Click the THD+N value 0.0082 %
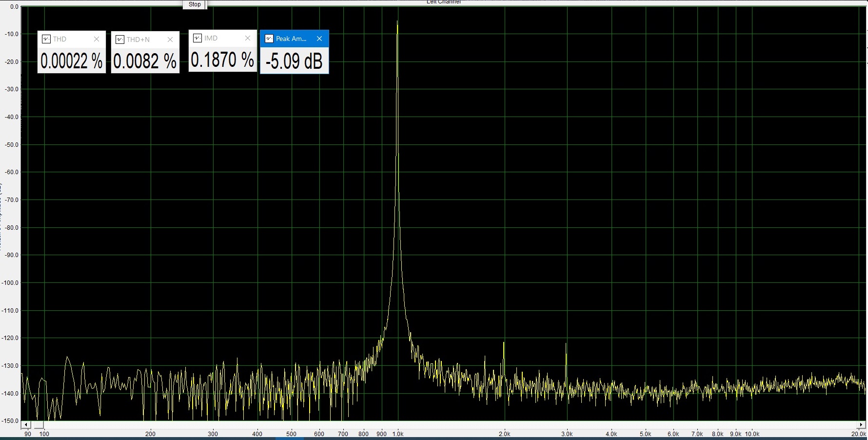 tap(145, 61)
